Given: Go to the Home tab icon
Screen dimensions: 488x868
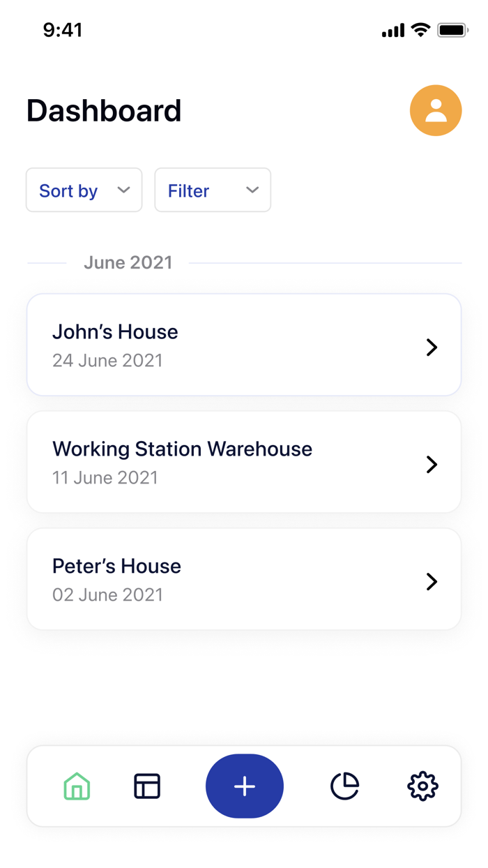Looking at the screenshot, I should (x=77, y=786).
